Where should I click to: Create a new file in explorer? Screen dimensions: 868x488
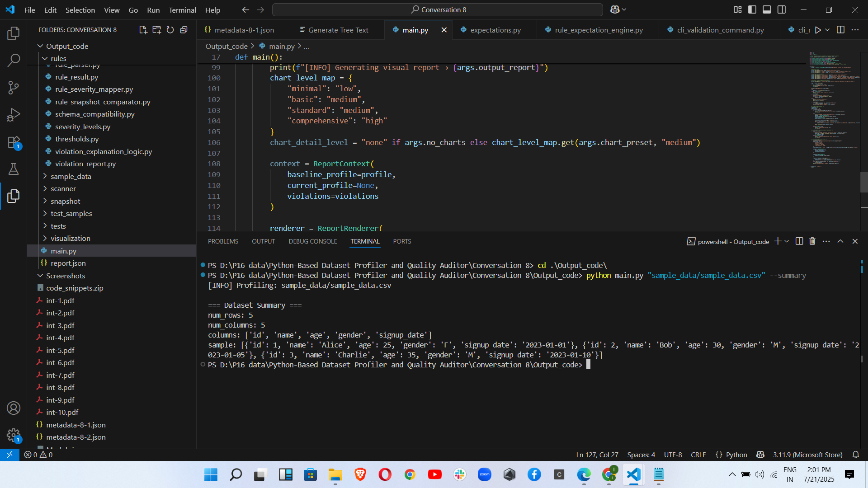point(143,30)
